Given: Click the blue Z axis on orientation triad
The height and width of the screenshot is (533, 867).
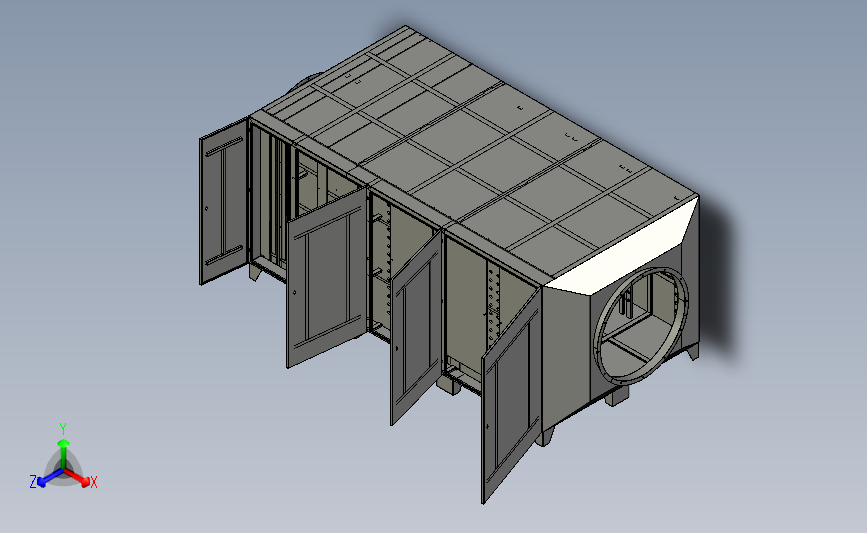Looking at the screenshot, I should (x=49, y=478).
